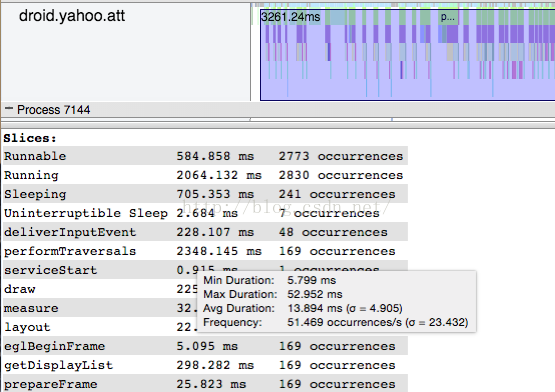Click the 241 occurrences value
The height and width of the screenshot is (392, 555).
point(337,194)
